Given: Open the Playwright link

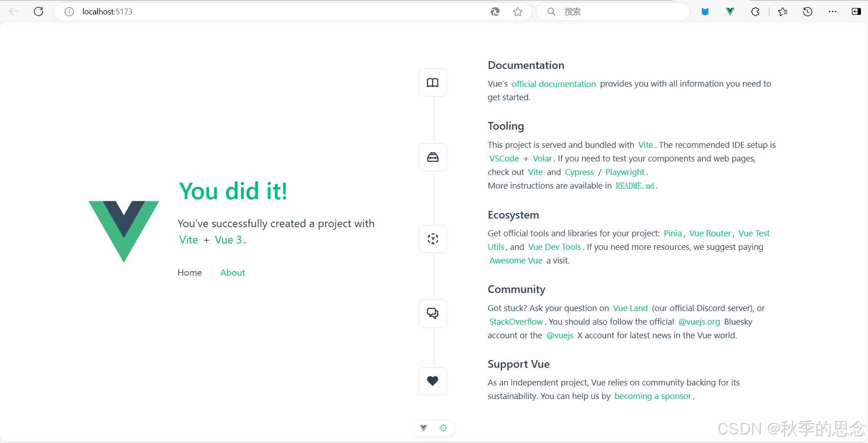Looking at the screenshot, I should click(625, 172).
